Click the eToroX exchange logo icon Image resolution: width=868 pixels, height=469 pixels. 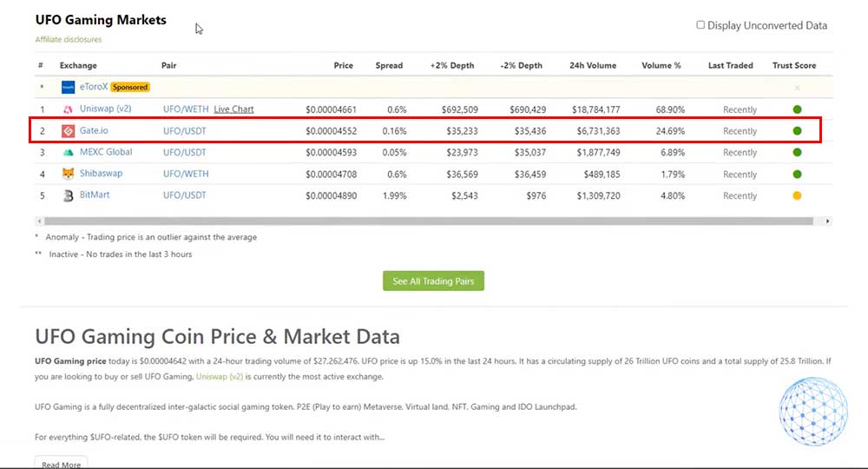[x=68, y=87]
